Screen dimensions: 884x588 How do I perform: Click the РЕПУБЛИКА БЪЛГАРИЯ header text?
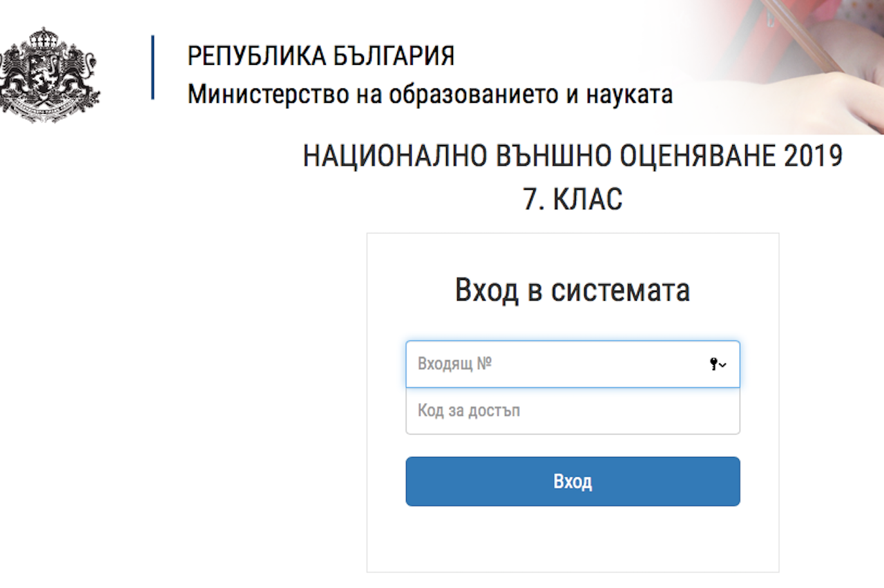320,57
